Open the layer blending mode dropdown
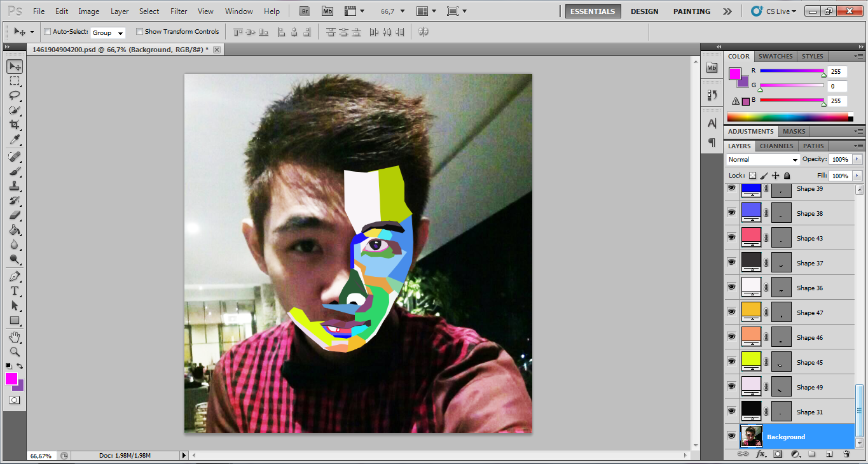This screenshot has width=868, height=464. click(762, 159)
